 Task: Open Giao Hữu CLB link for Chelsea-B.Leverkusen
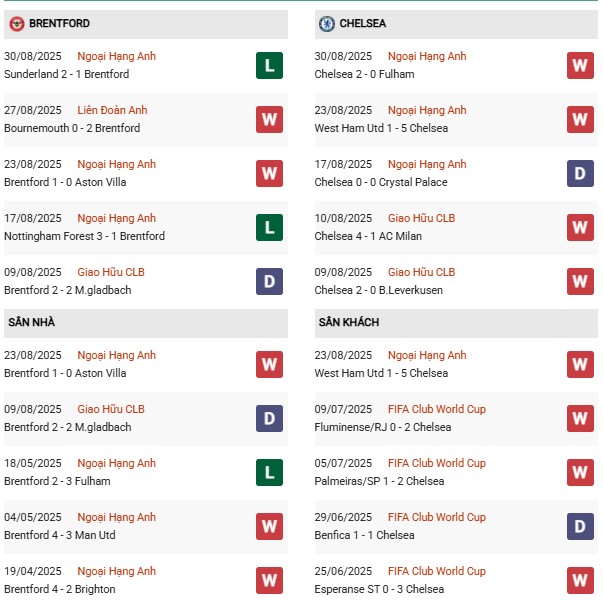(x=421, y=272)
